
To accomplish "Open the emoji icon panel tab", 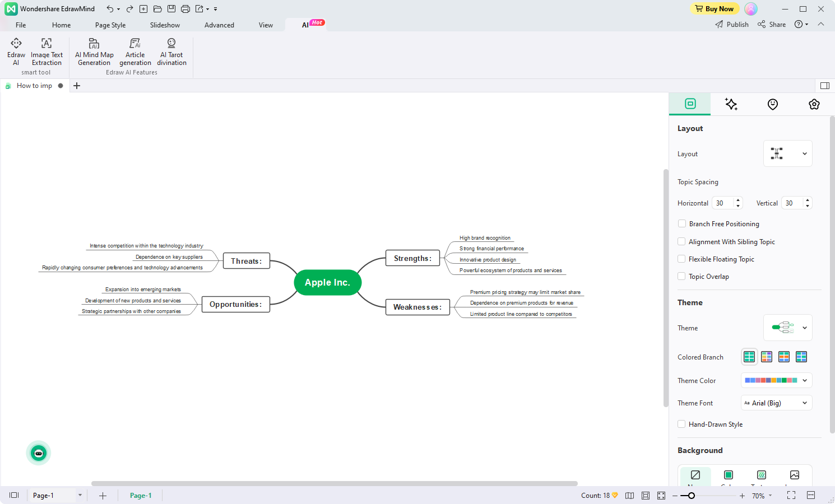I will point(773,104).
